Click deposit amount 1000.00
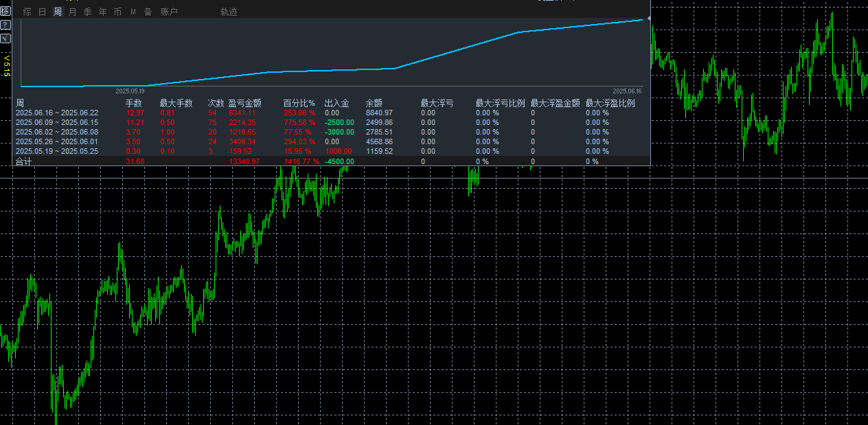This screenshot has height=425, width=868. tap(339, 151)
